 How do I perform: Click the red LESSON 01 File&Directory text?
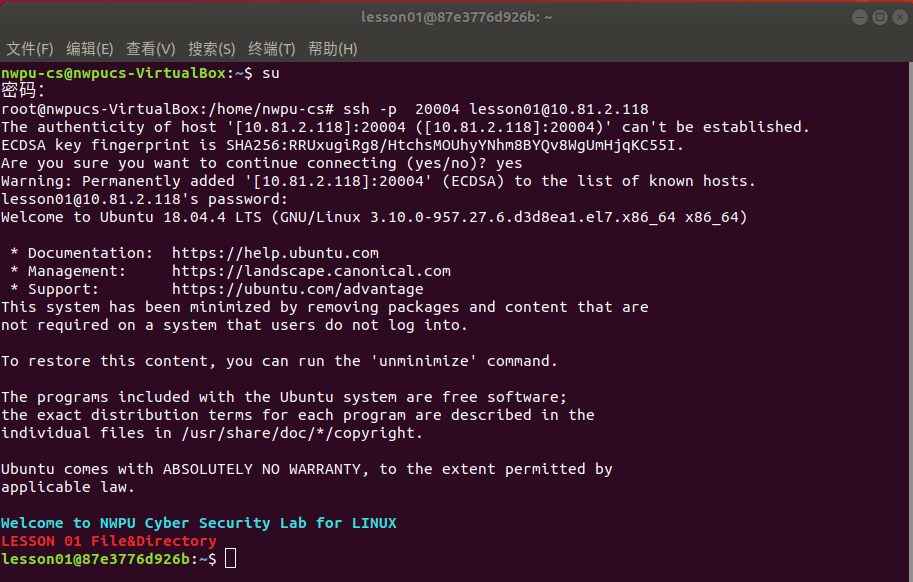pos(109,541)
